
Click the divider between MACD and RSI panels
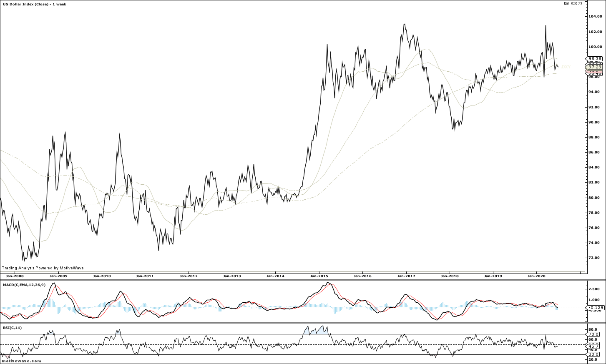(x=303, y=323)
